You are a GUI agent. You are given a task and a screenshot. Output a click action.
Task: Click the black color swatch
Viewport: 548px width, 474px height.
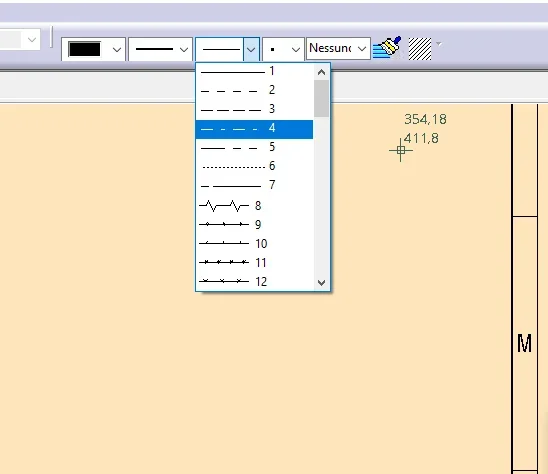(85, 49)
